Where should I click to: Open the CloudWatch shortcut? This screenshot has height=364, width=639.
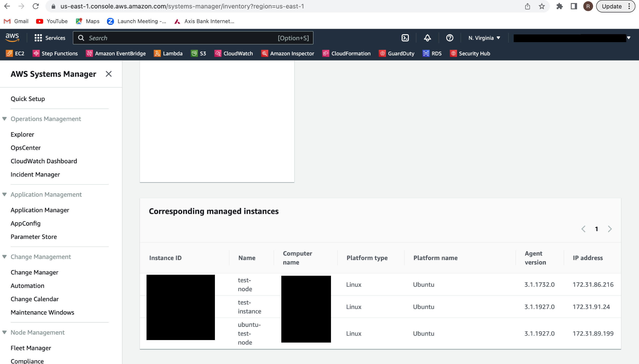point(234,54)
